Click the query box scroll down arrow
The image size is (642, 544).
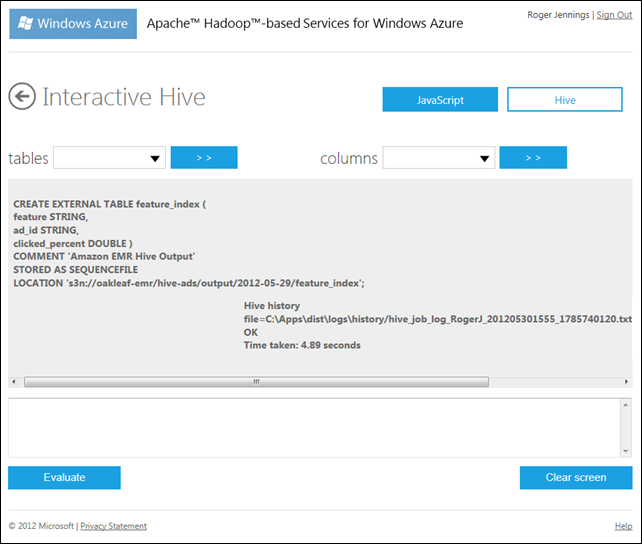pos(626,451)
